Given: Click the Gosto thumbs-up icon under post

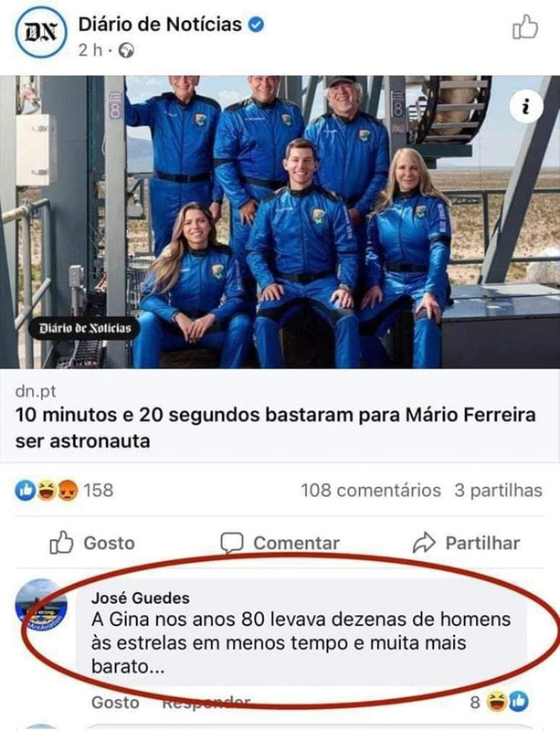Looking at the screenshot, I should click(x=61, y=543).
